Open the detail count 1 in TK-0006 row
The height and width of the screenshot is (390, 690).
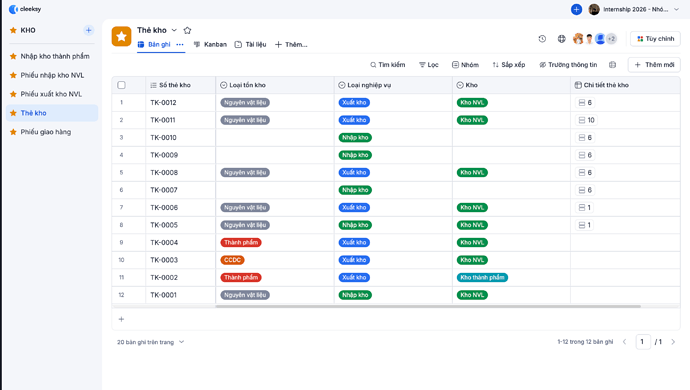click(584, 207)
